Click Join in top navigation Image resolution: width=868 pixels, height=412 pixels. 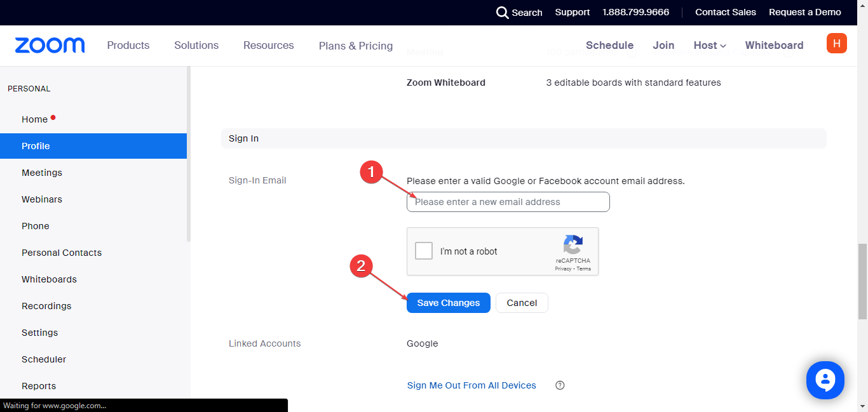[x=663, y=45]
